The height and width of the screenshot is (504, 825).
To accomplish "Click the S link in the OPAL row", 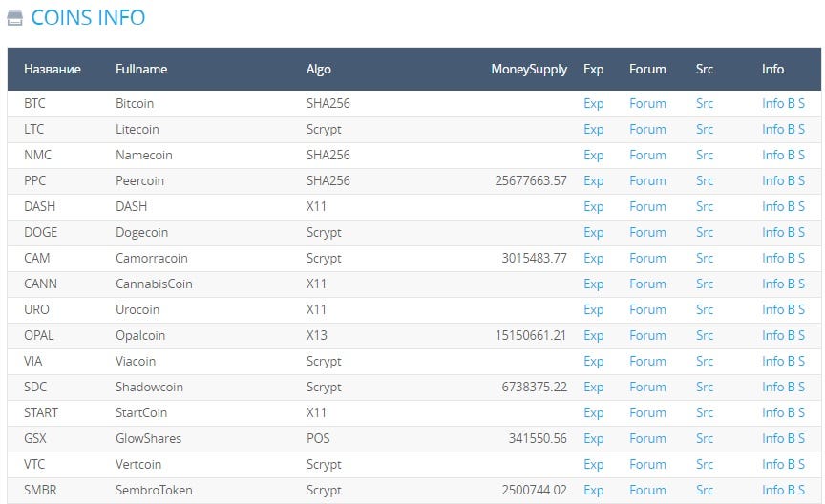I will click(801, 336).
